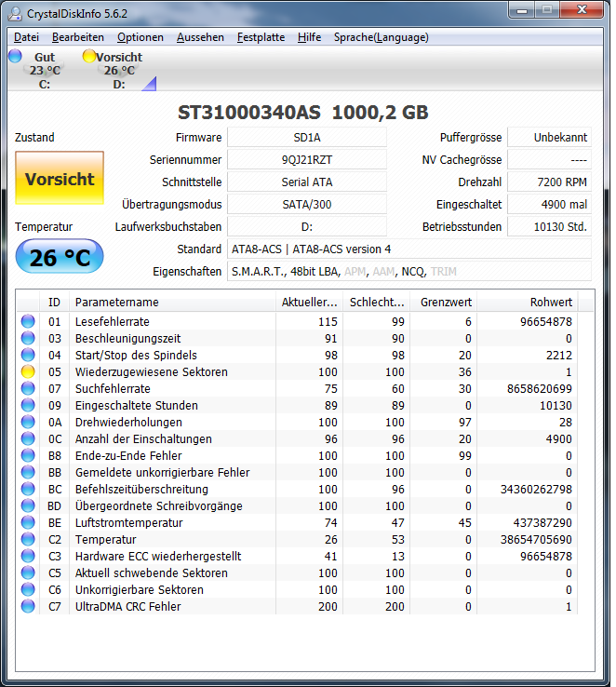Screen dimensions: 616x687
Task: Switch to drive C: Gut 23 °C
Action: tap(45, 70)
